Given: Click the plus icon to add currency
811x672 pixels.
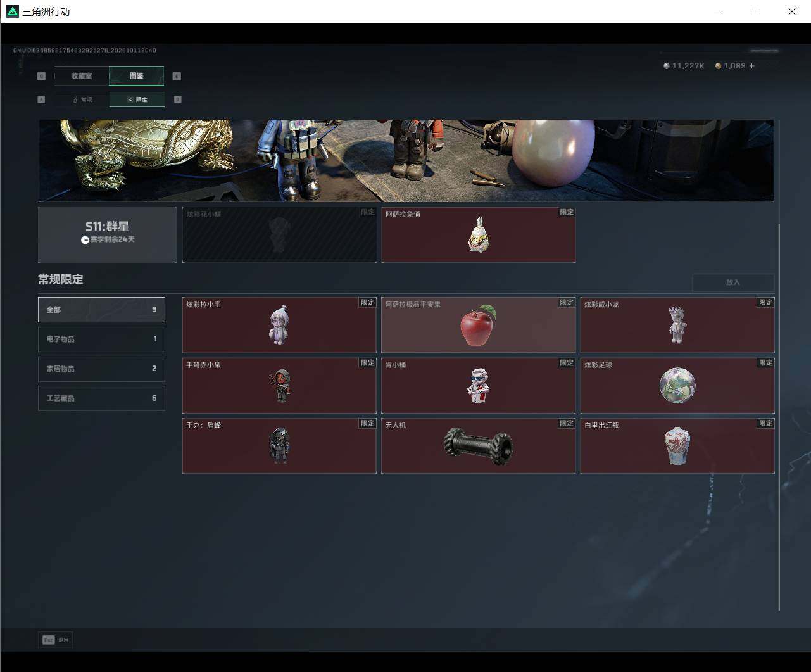Looking at the screenshot, I should pyautogui.click(x=752, y=66).
